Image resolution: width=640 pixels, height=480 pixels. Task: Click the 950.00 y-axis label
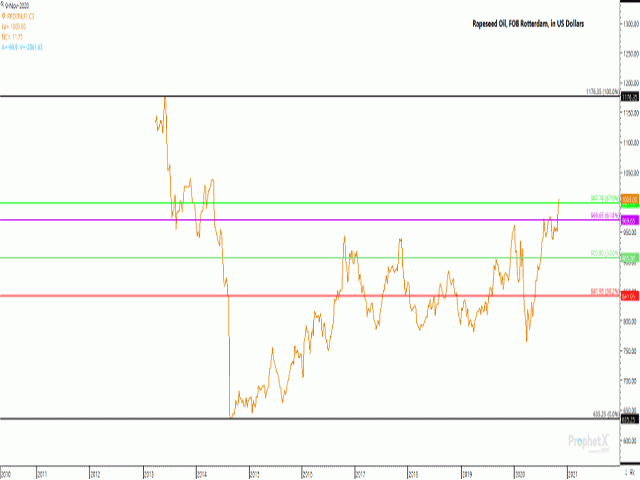coord(631,233)
